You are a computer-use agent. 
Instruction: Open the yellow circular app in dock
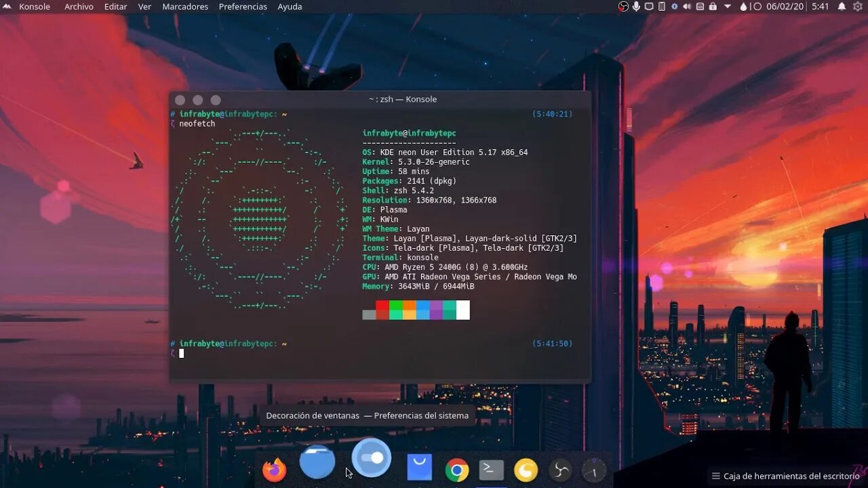(x=526, y=470)
